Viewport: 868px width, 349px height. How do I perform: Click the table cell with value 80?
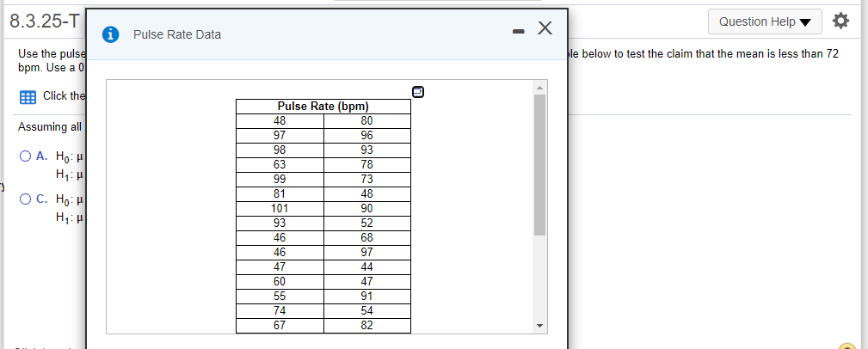click(367, 120)
